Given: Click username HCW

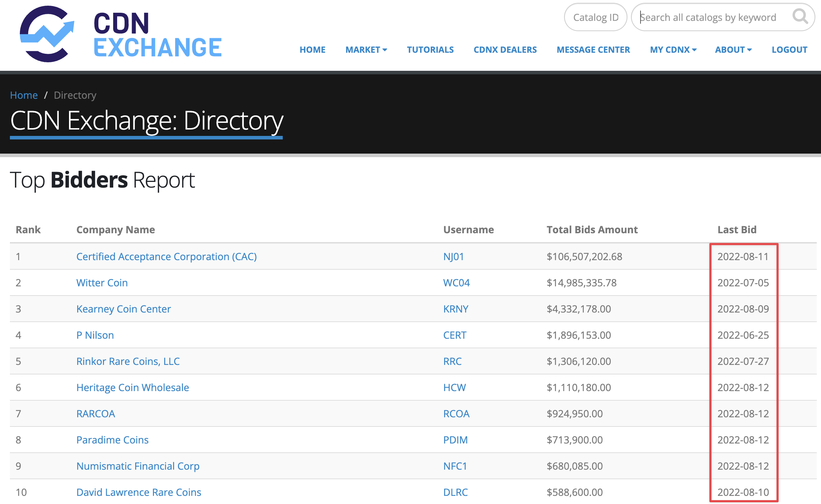Looking at the screenshot, I should (x=454, y=388).
